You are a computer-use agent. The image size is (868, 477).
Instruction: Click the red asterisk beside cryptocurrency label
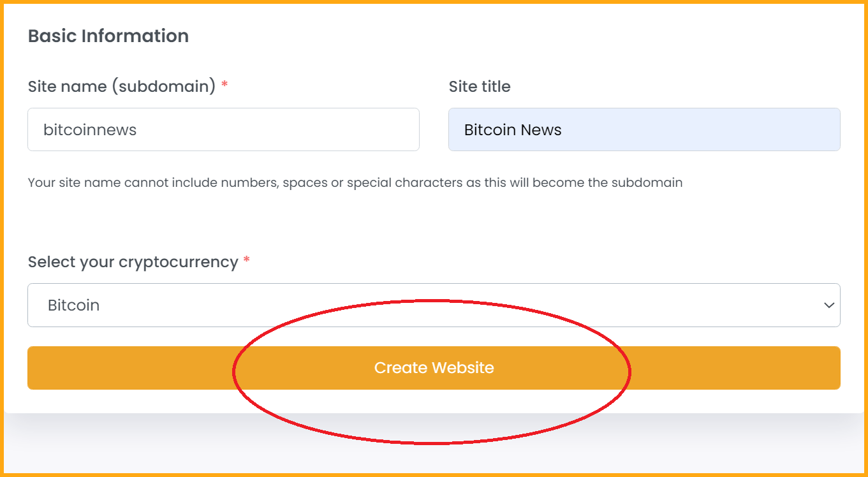coord(247,261)
